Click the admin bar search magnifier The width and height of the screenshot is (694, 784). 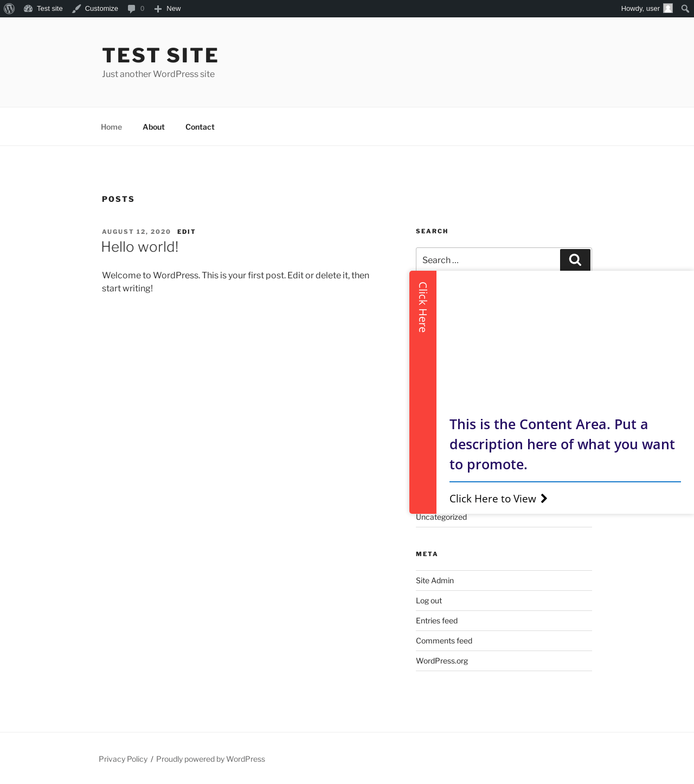tap(685, 9)
